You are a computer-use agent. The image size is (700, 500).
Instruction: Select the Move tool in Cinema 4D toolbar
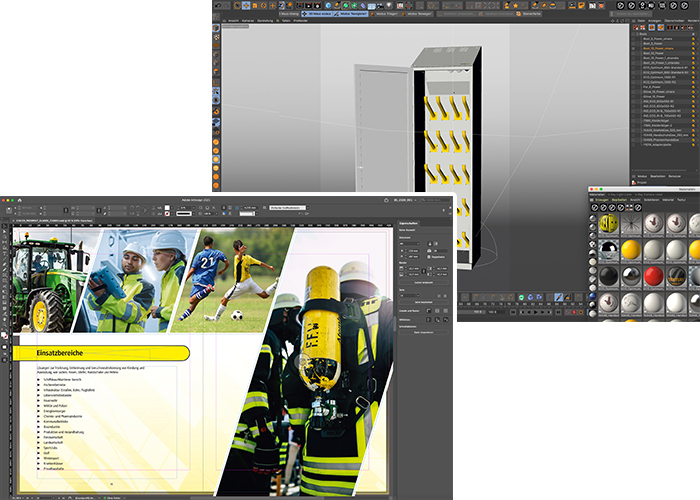point(246,6)
